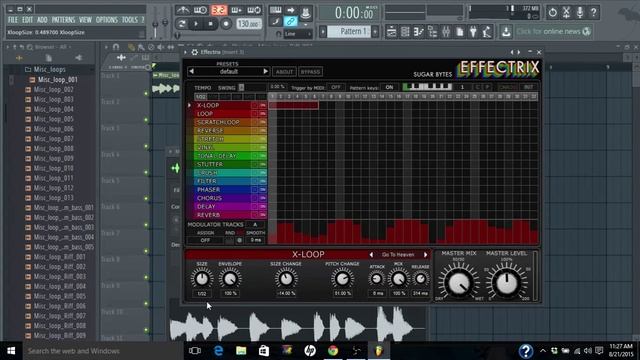Click the download content library icon
Image resolution: width=640 pixels, height=360 pixels.
pos(506,32)
